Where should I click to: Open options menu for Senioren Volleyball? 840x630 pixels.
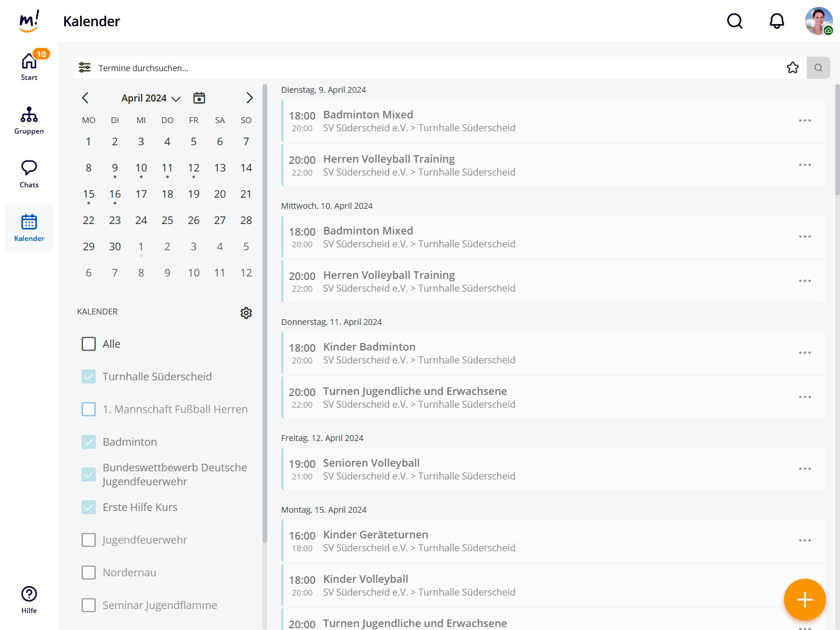[804, 469]
